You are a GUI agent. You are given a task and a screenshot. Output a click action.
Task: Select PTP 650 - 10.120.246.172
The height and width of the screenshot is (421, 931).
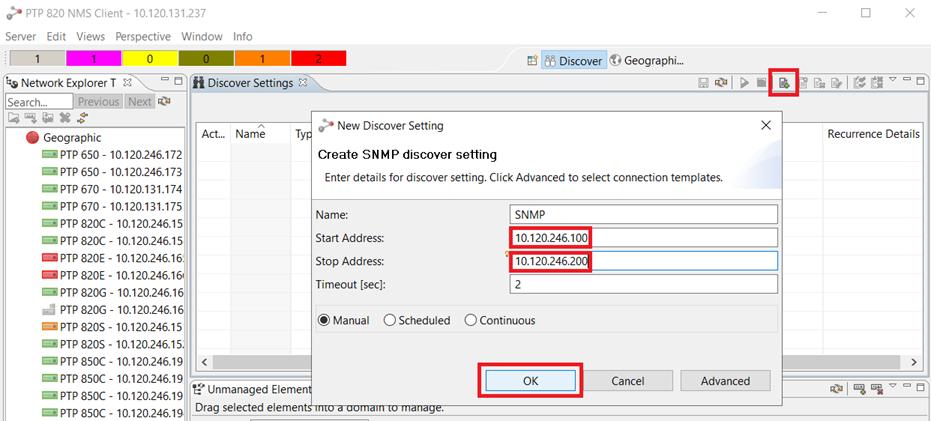[112, 155]
